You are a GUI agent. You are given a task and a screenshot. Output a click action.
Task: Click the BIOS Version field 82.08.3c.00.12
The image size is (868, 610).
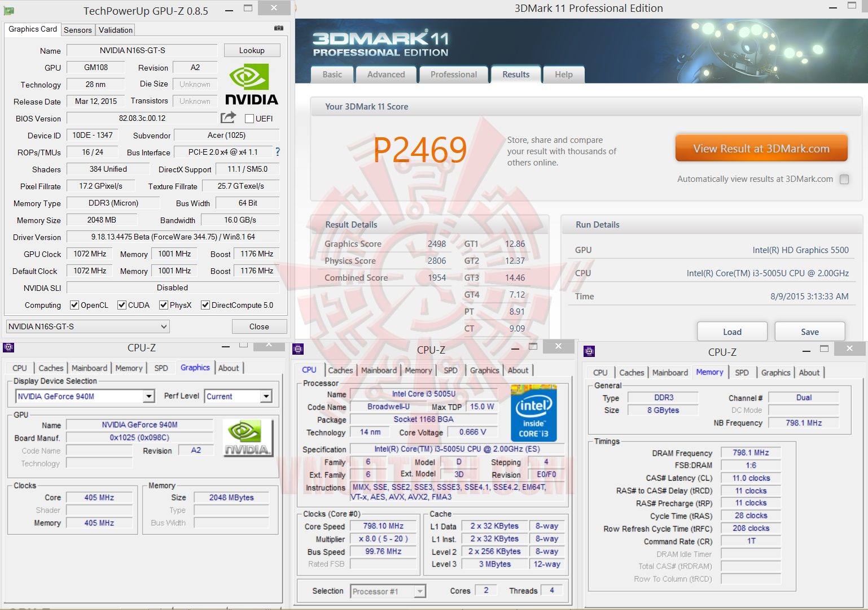(x=142, y=119)
